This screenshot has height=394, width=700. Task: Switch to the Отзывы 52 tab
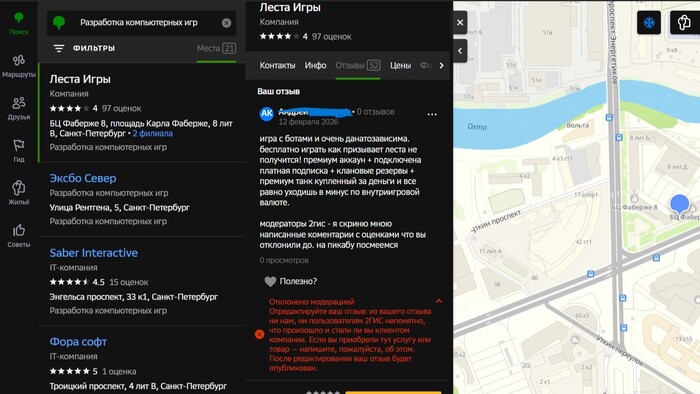(x=358, y=65)
